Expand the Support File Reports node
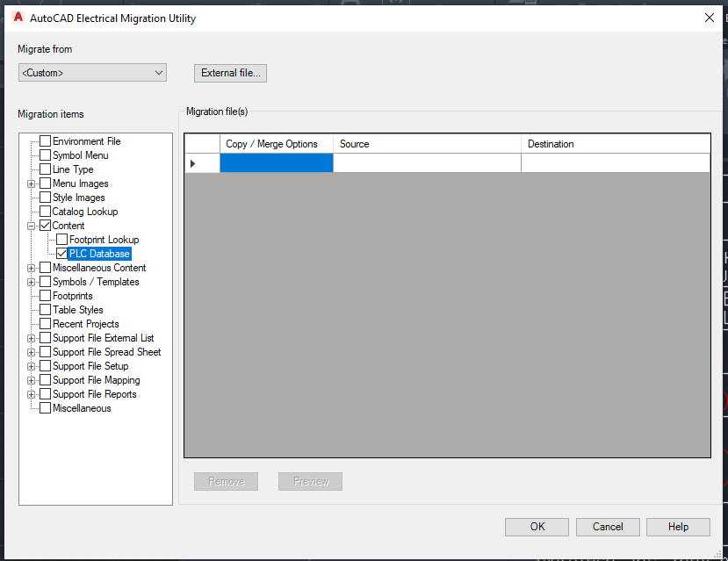 (x=31, y=394)
